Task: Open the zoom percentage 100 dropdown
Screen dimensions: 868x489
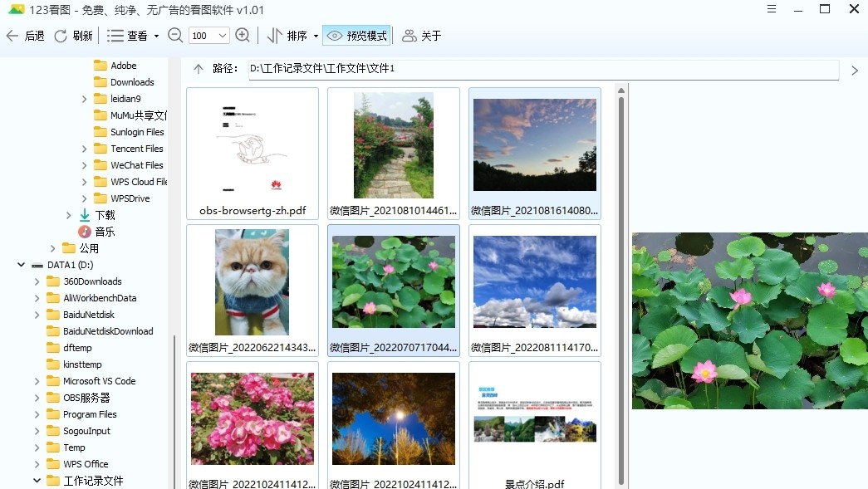Action: coord(223,36)
